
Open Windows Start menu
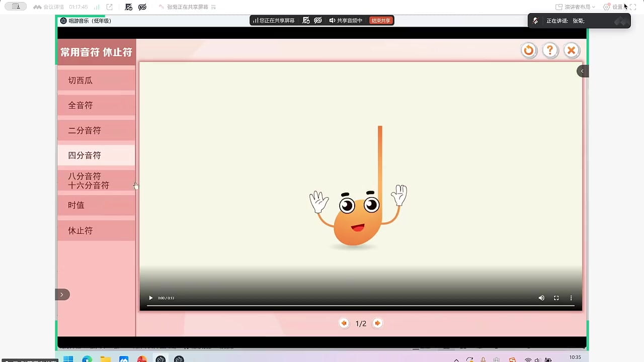tap(68, 359)
